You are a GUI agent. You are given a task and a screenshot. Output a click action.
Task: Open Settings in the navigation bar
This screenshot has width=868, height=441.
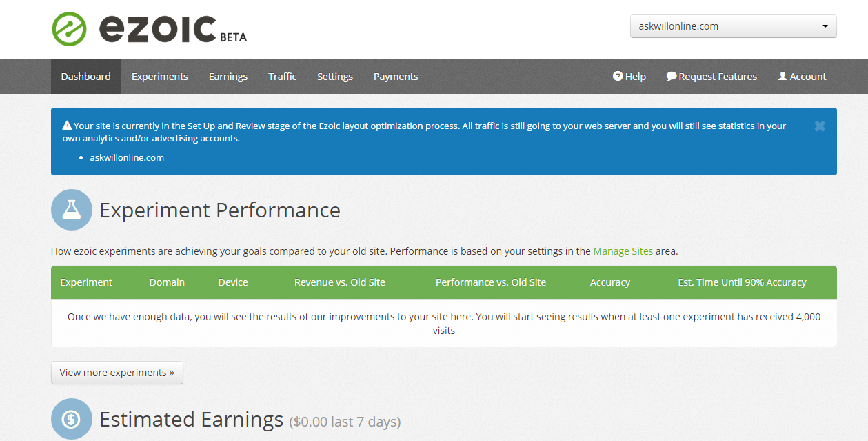(335, 77)
